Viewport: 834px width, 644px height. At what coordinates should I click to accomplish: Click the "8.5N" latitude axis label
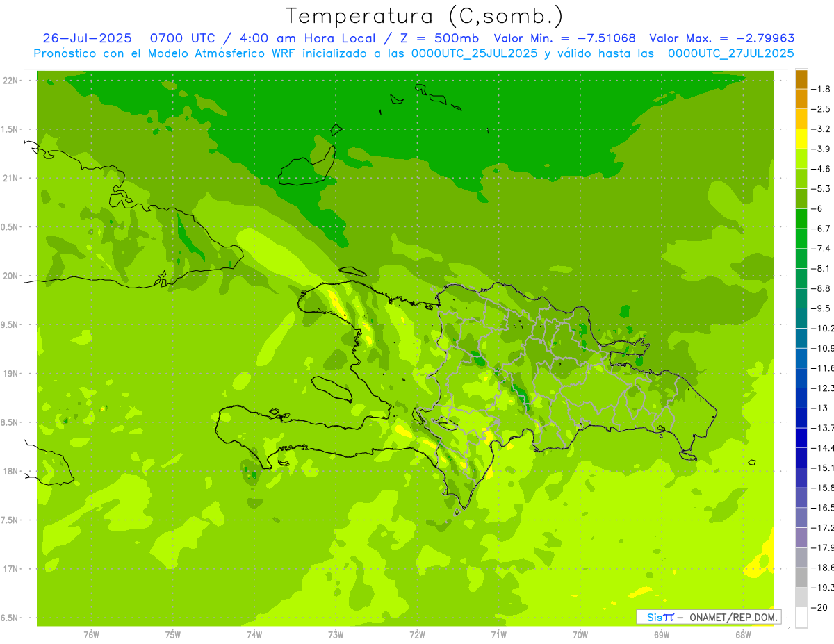point(10,423)
